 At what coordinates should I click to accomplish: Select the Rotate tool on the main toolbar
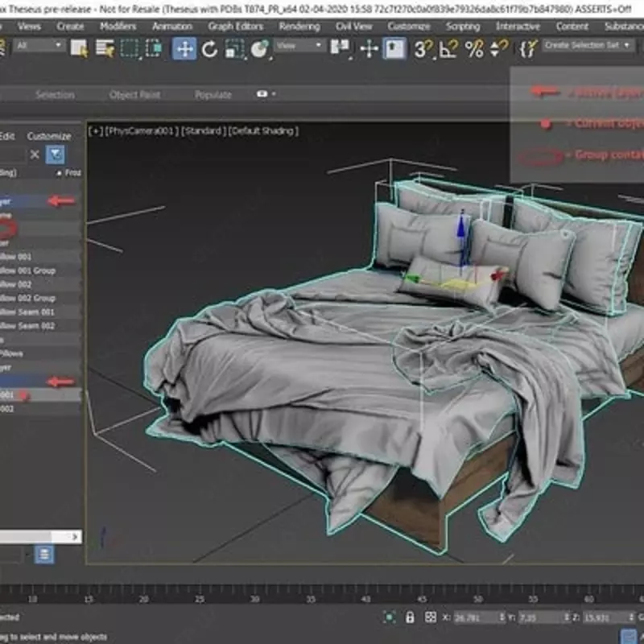pos(208,50)
